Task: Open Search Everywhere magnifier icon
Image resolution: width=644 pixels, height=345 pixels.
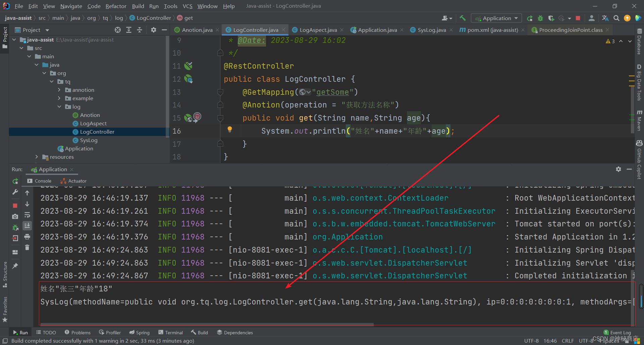Action: pyautogui.click(x=616, y=18)
